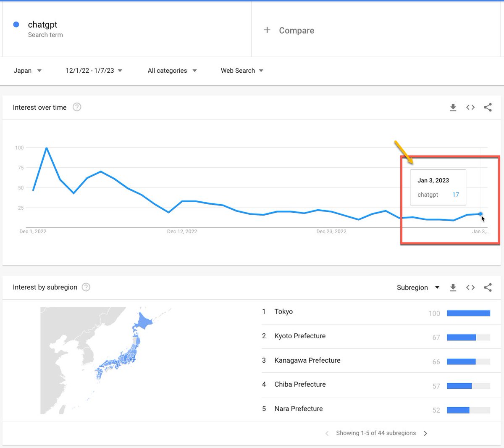Click Tokyo's interest bar valued 100

pos(468,313)
